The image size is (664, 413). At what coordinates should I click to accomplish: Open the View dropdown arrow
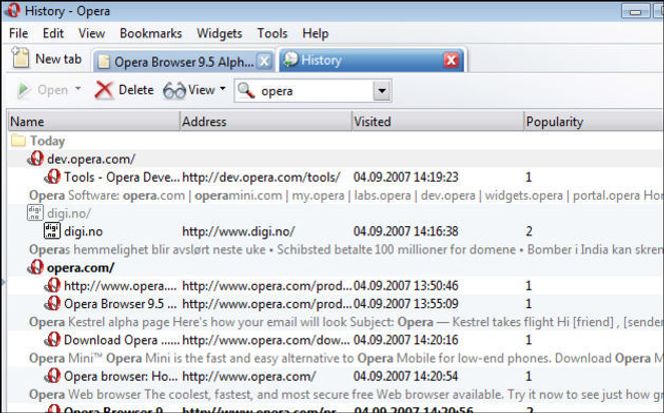click(x=222, y=90)
